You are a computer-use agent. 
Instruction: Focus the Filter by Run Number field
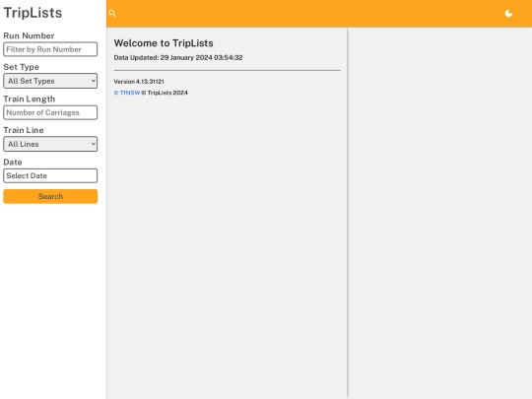(50, 49)
